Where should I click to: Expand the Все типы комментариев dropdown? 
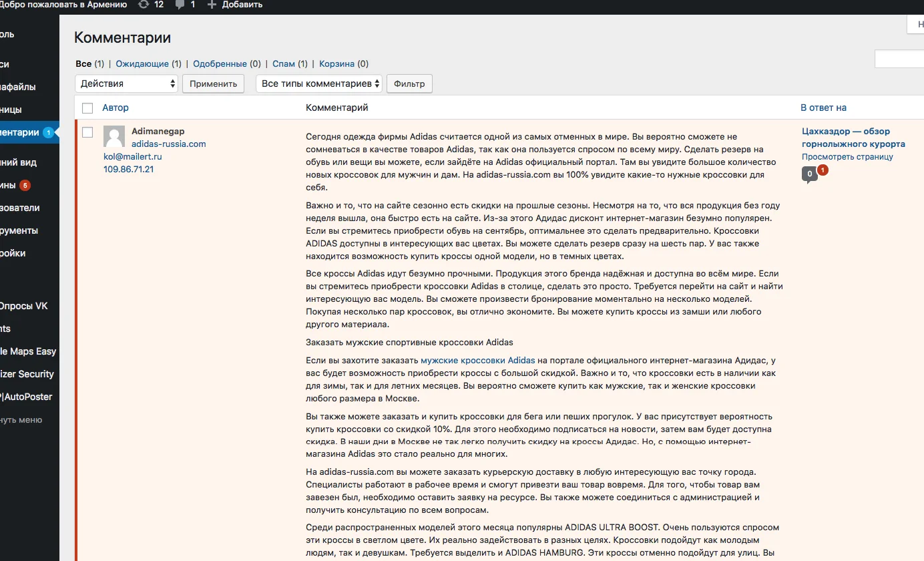pos(319,83)
